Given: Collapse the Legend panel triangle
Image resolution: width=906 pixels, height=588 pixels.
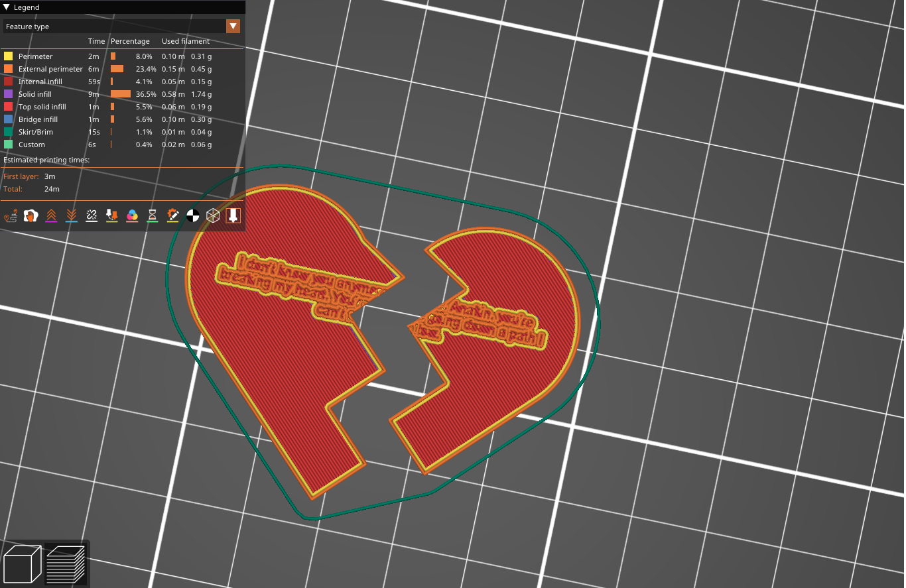Looking at the screenshot, I should point(7,7).
